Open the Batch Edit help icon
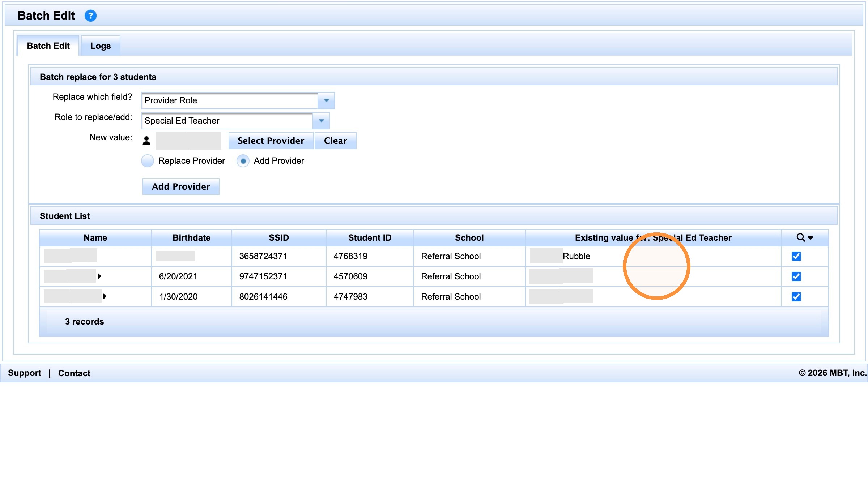The width and height of the screenshot is (868, 485). click(x=90, y=16)
